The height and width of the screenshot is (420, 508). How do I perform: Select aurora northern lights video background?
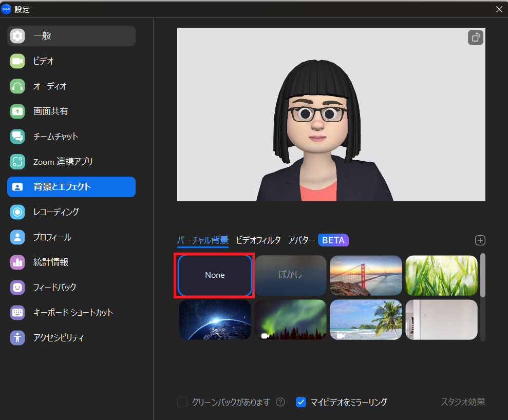pyautogui.click(x=291, y=320)
